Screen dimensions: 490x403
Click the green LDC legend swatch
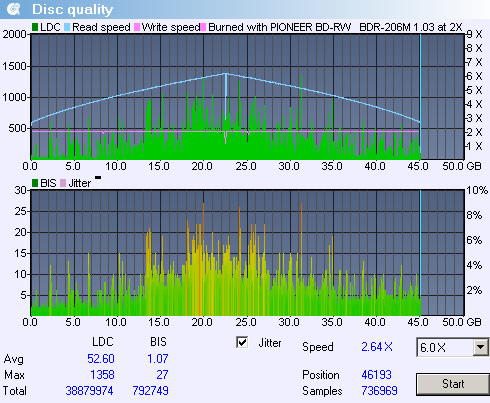[35, 27]
